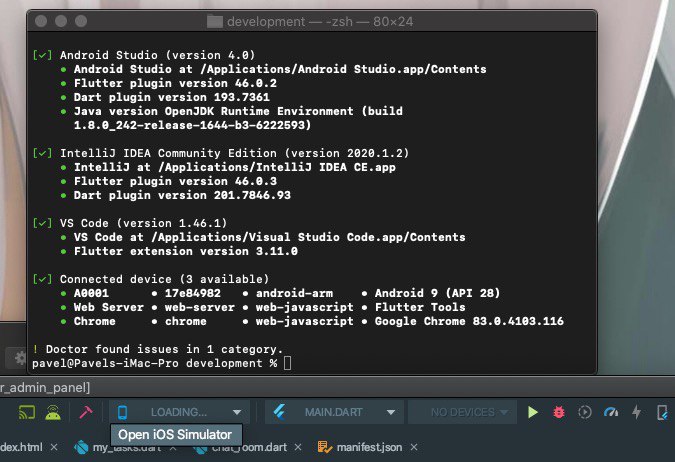Click 'Doctor found issues in 1 category.' line
Image resolution: width=675 pixels, height=462 pixels.
click(x=164, y=349)
